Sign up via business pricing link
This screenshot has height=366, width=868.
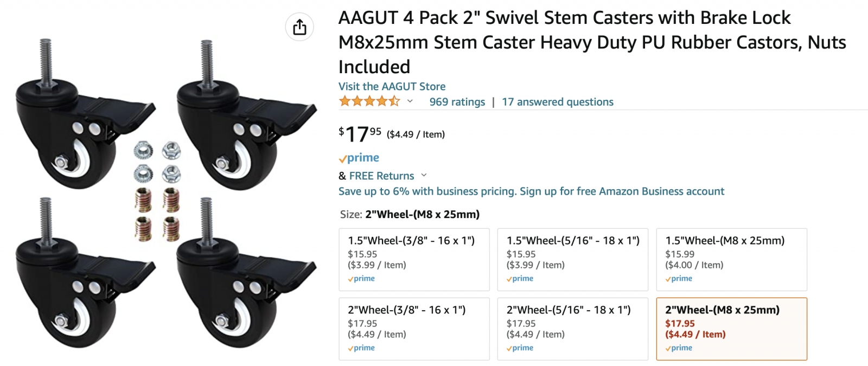[531, 191]
